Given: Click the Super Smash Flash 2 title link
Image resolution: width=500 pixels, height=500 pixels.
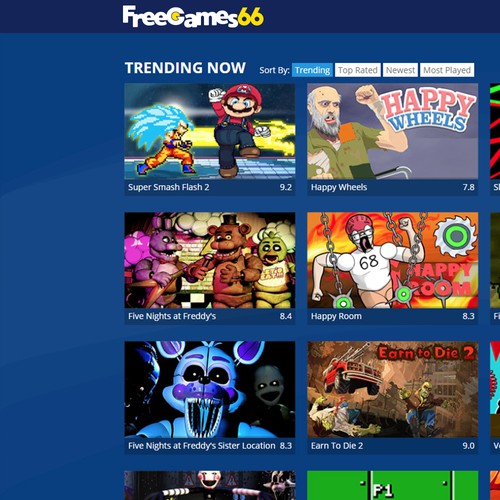Looking at the screenshot, I should click(x=169, y=187).
